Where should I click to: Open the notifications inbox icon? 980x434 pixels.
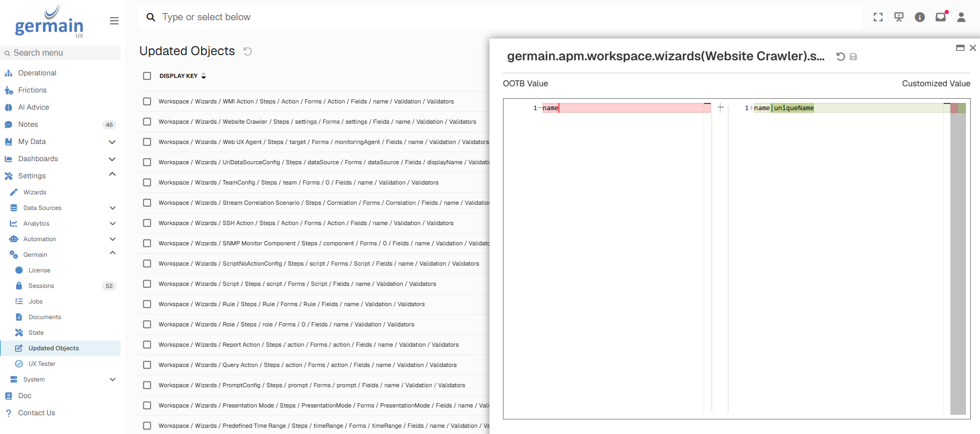pyautogui.click(x=941, y=17)
